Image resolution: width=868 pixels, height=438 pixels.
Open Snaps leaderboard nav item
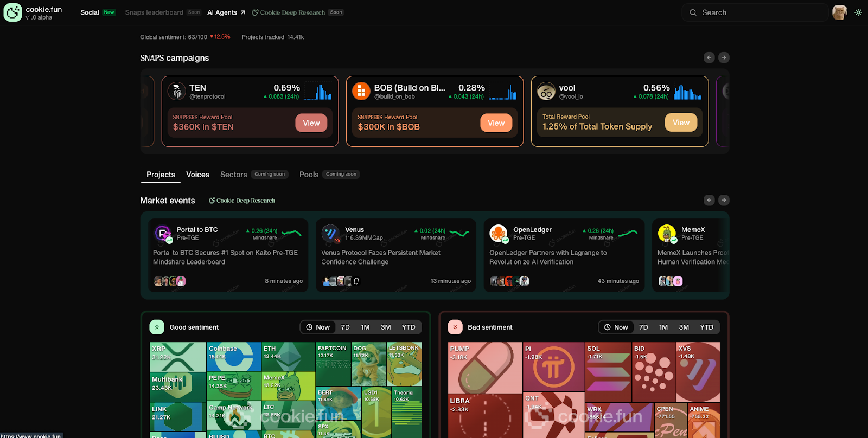click(163, 12)
